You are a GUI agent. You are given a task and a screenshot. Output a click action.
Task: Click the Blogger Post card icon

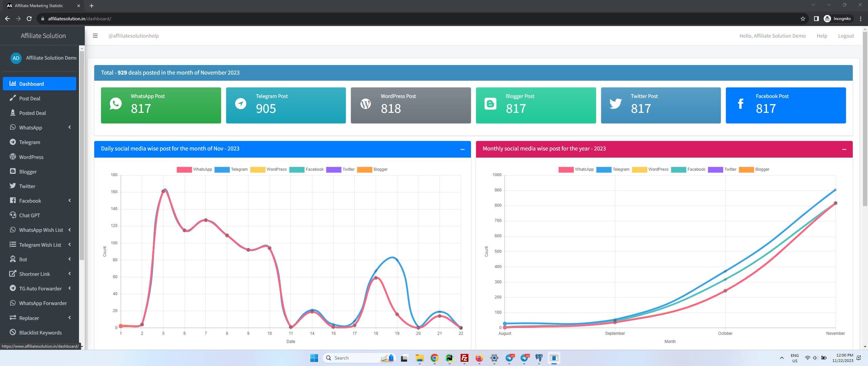coord(490,104)
